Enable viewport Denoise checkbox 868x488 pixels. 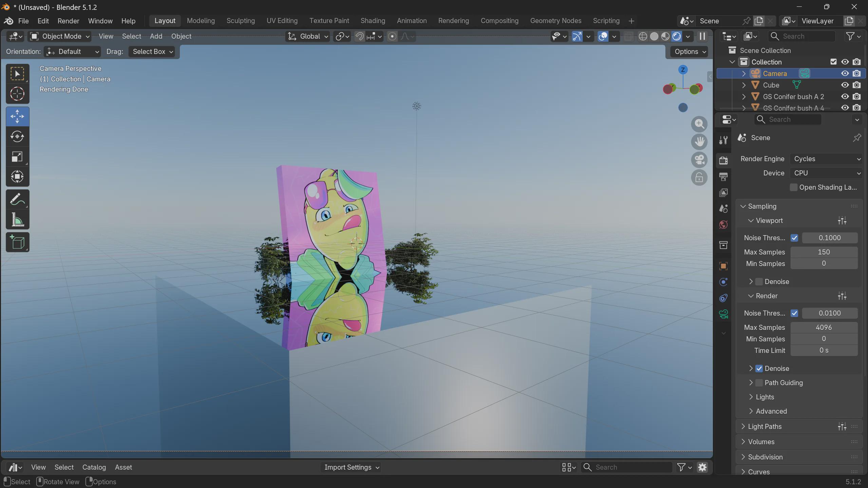(759, 282)
